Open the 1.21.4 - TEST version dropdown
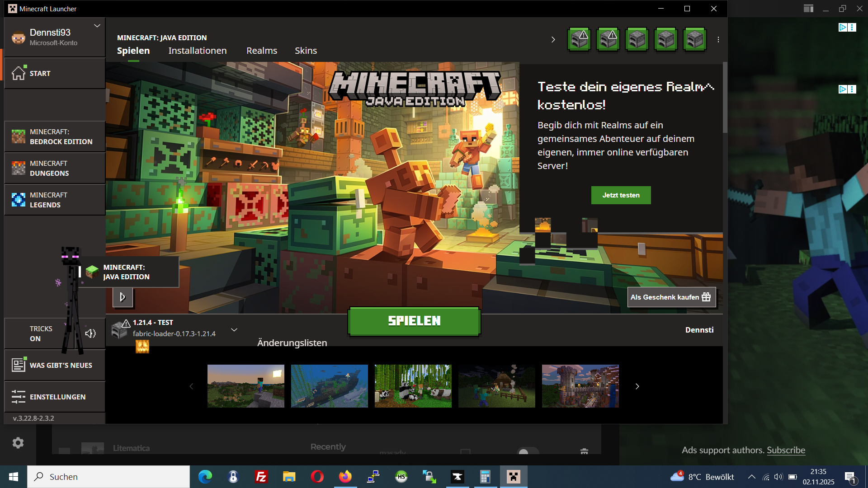868x488 pixels. tap(234, 330)
